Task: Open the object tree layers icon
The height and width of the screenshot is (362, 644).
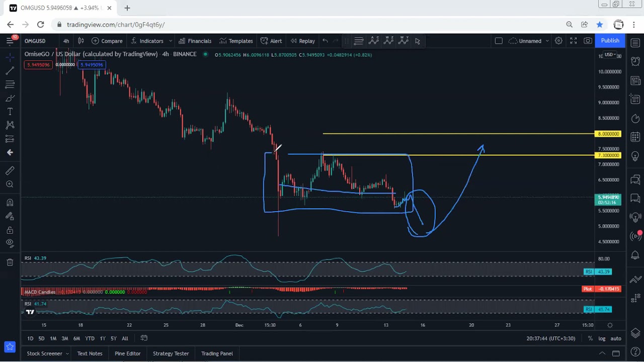Action: (635, 333)
